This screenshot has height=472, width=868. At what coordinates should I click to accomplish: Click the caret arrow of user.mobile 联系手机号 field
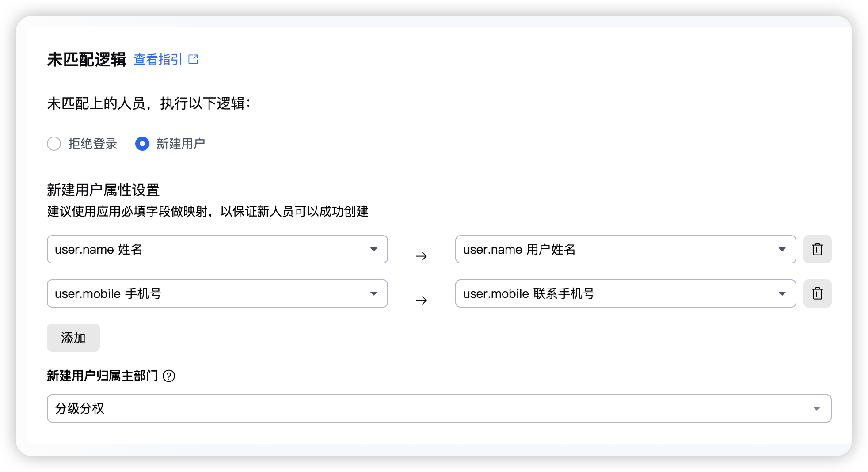(x=782, y=294)
